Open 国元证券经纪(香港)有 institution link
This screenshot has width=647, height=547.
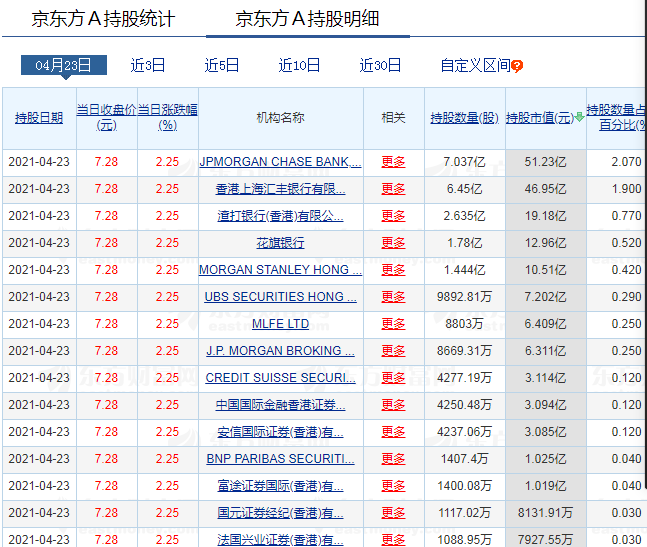point(280,513)
